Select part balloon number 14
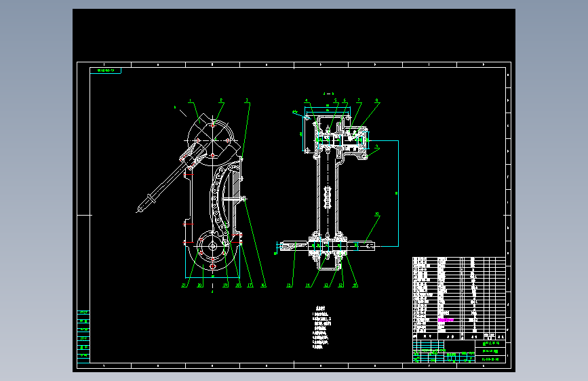 coord(309,285)
